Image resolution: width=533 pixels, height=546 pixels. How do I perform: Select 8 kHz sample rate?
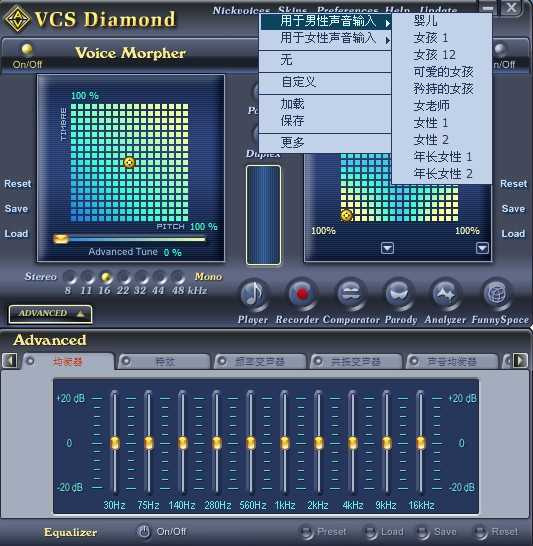coord(70,277)
